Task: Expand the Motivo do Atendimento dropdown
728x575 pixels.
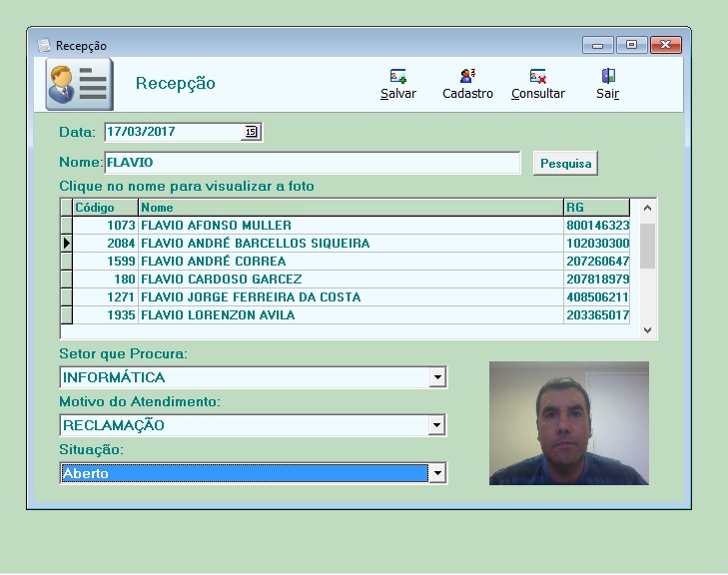Action: (435, 425)
